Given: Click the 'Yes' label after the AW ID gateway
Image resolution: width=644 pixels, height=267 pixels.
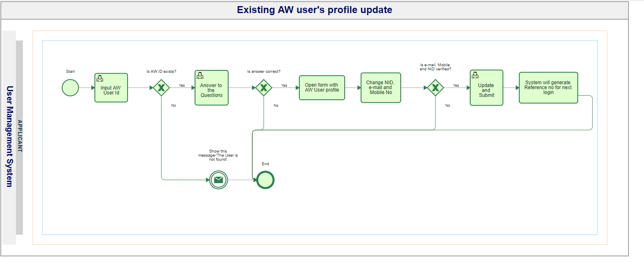Looking at the screenshot, I should 182,85.
